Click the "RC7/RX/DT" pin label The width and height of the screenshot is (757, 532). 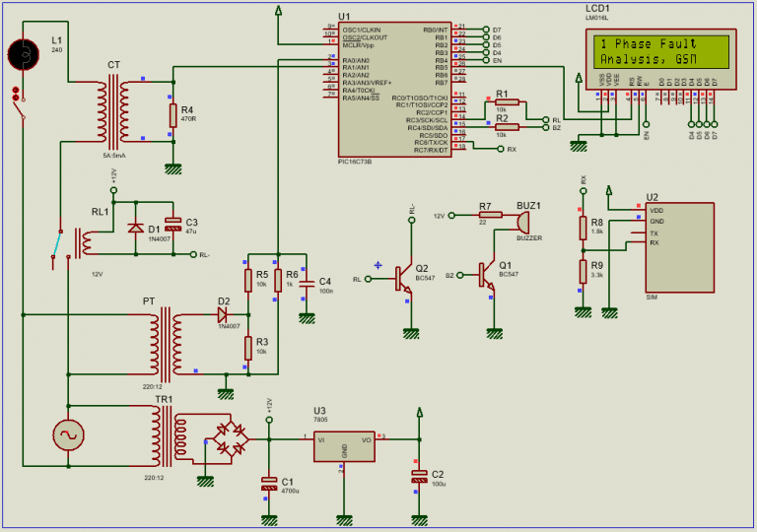pos(431,150)
